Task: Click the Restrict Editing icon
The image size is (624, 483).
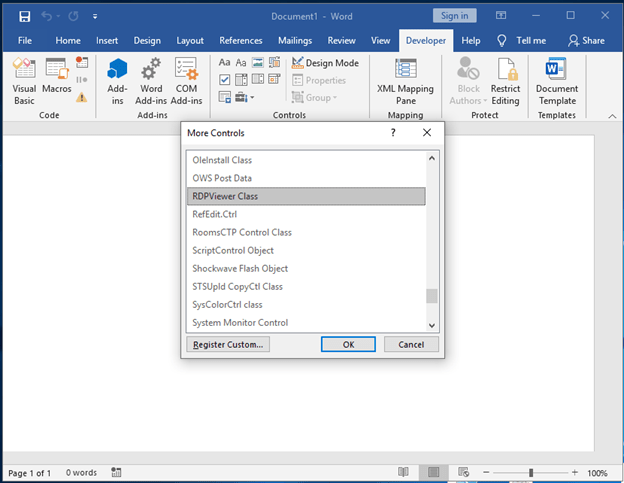Action: 505,79
